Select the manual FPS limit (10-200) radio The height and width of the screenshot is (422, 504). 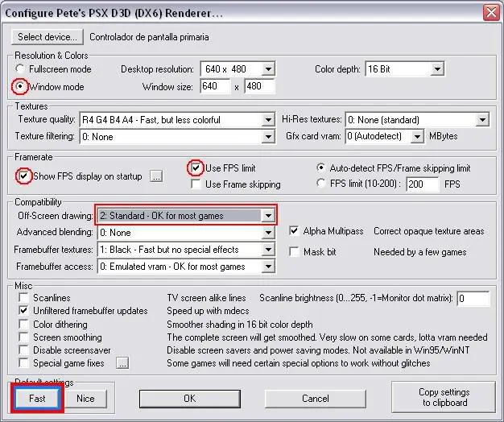320,183
